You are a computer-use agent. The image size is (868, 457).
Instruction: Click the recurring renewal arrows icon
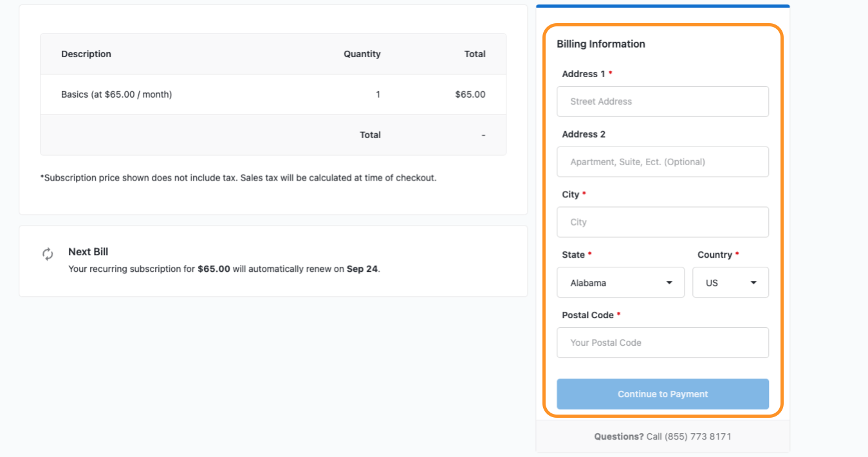tap(48, 254)
